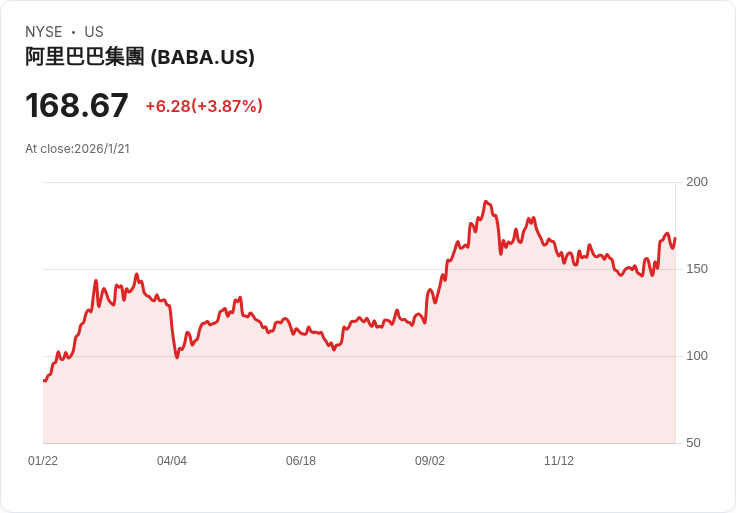Click the BABA.US stock title
736x513 pixels.
[140, 57]
